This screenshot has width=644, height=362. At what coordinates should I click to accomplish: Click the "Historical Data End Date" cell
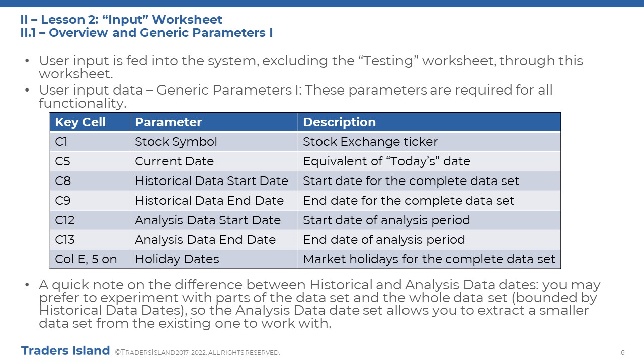tap(214, 201)
